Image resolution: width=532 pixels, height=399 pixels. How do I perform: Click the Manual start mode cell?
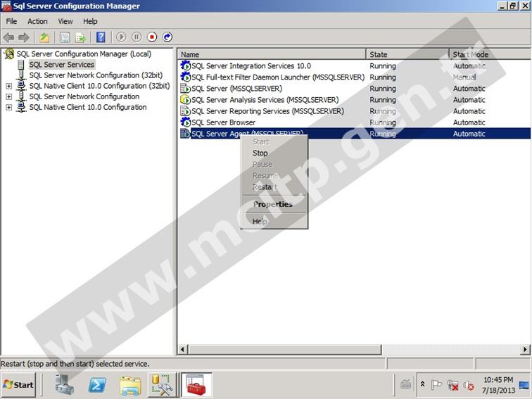(464, 77)
